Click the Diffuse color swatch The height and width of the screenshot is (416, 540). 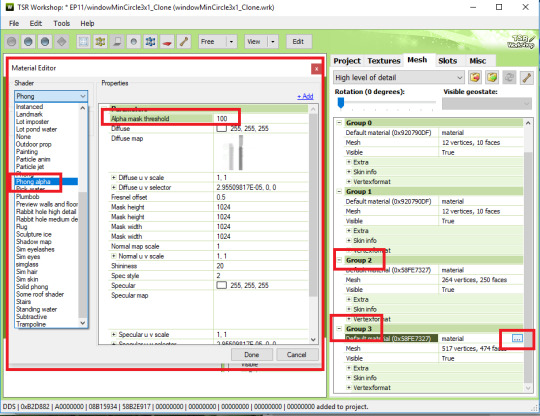coord(221,128)
